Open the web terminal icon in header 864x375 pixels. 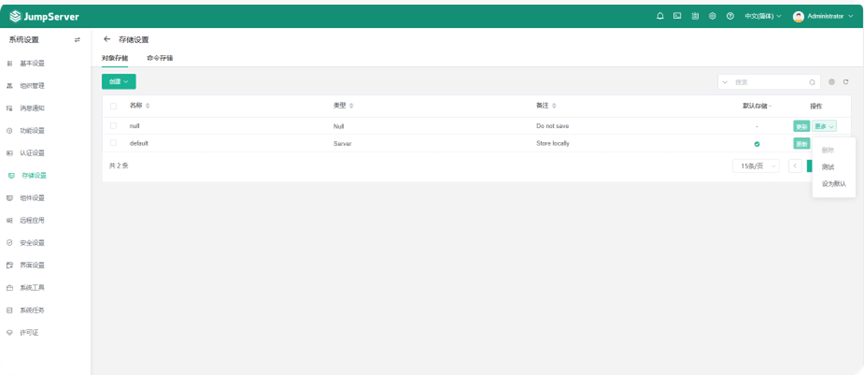677,17
